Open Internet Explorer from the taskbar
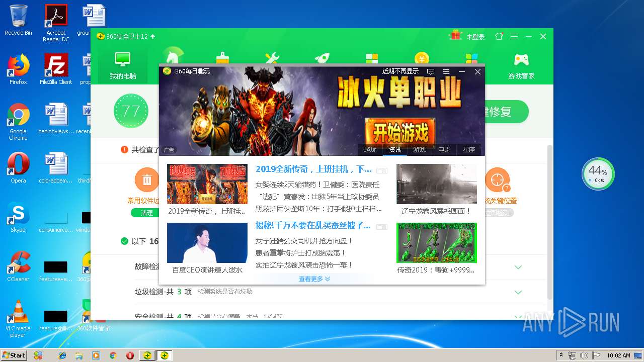 point(62,355)
